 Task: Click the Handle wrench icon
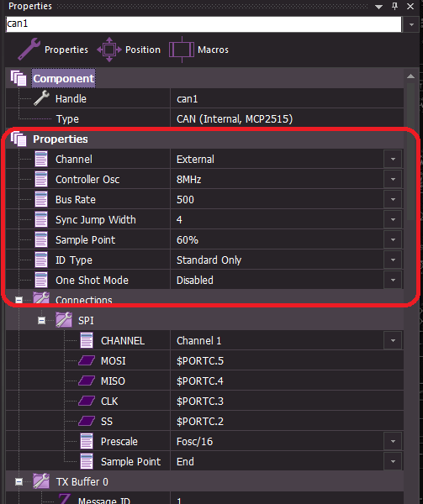[x=41, y=98]
